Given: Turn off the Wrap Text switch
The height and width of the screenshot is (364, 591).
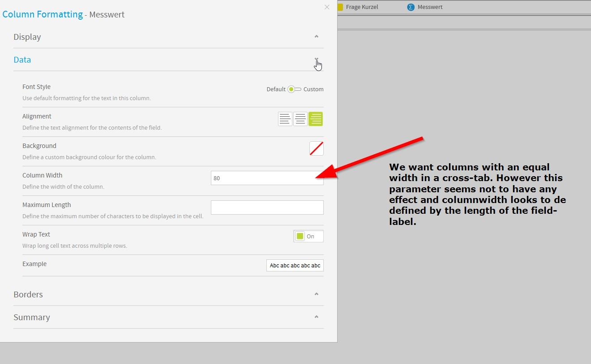Looking at the screenshot, I should 308,236.
